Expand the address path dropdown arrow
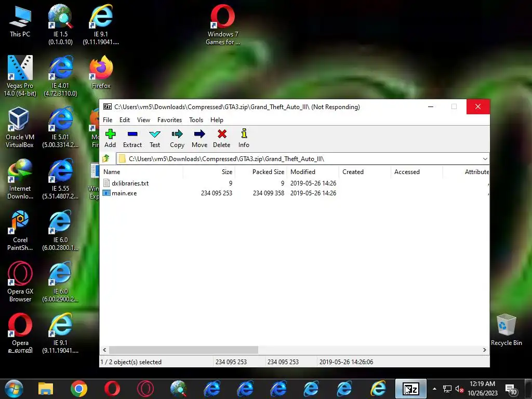The height and width of the screenshot is (399, 532). pos(485,159)
